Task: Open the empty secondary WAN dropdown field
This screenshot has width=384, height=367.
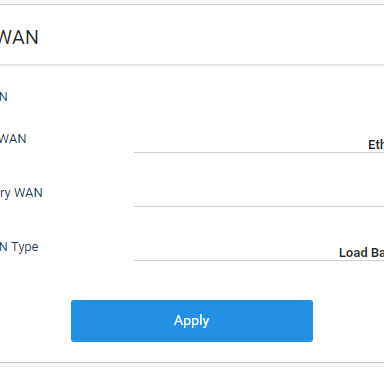Action: (259, 198)
